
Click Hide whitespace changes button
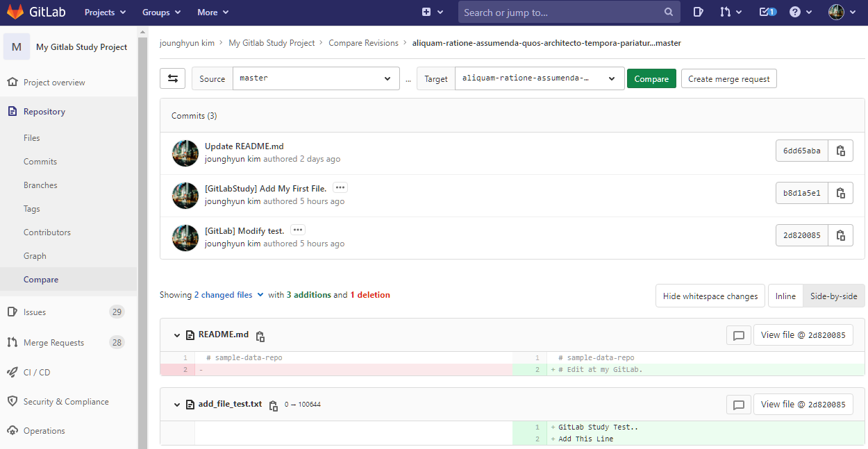(x=710, y=296)
